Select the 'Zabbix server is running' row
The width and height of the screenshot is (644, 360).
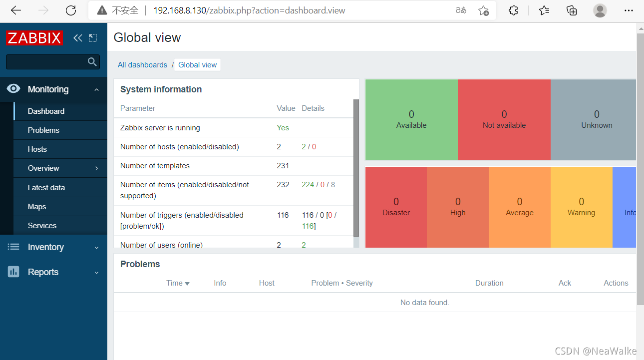tap(234, 128)
